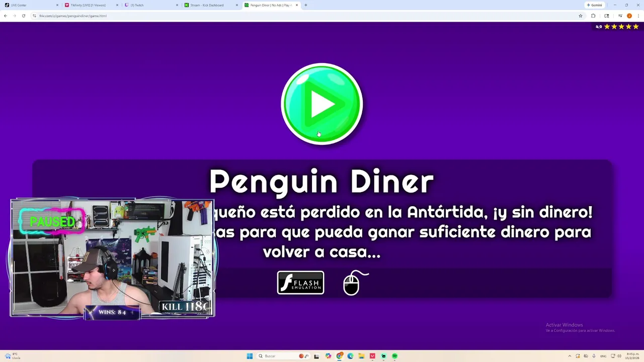View site information icon in address bar
The height and width of the screenshot is (362, 644).
(34, 16)
